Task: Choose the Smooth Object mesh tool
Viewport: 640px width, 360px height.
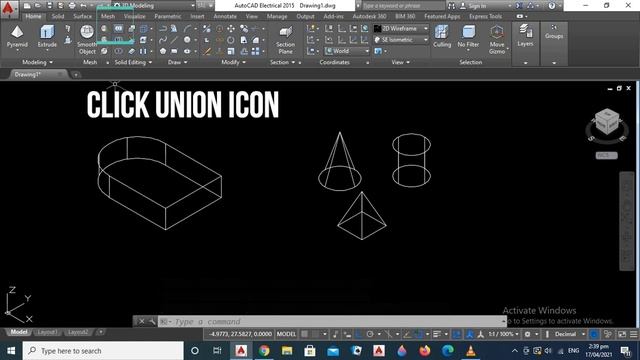Action: point(87,40)
